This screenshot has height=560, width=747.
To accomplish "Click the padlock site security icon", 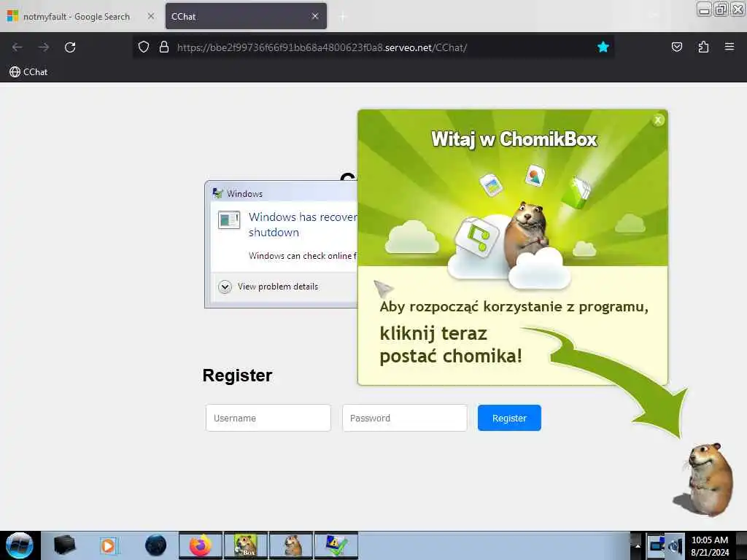I will (x=164, y=47).
